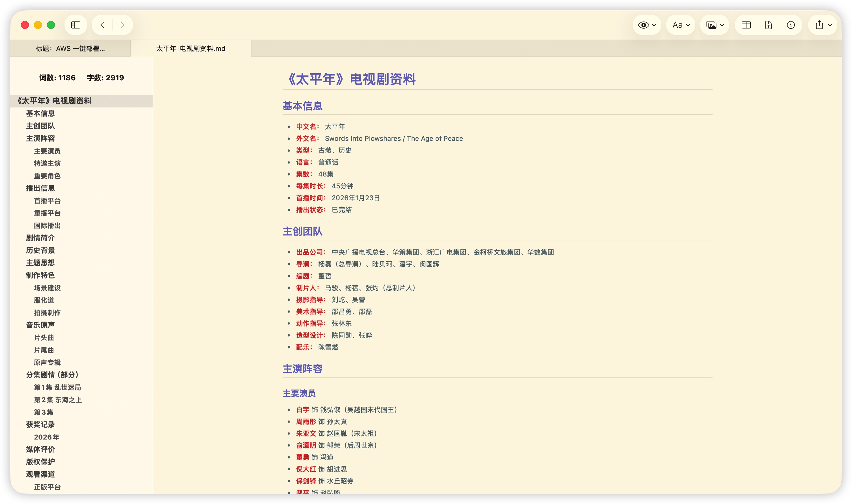Screen dimensions: 852x504
Task: Jump to 主创团队 in outline
Action: coord(40,126)
